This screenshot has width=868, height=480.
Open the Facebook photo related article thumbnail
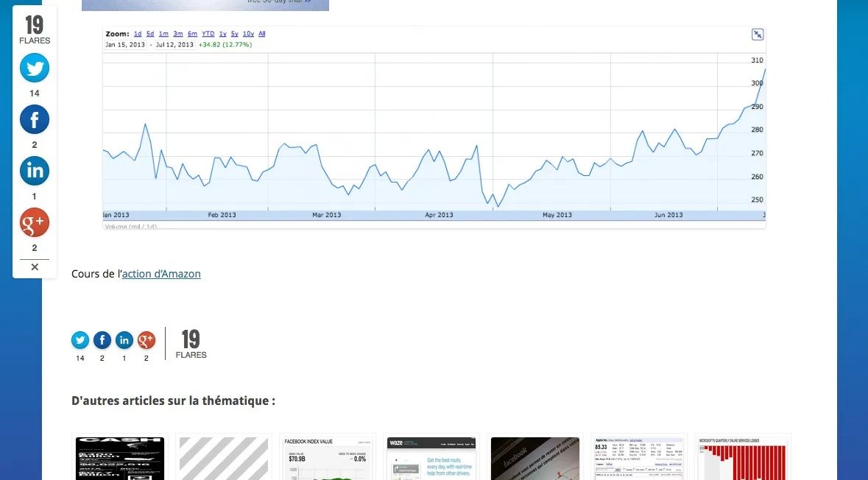[535, 459]
